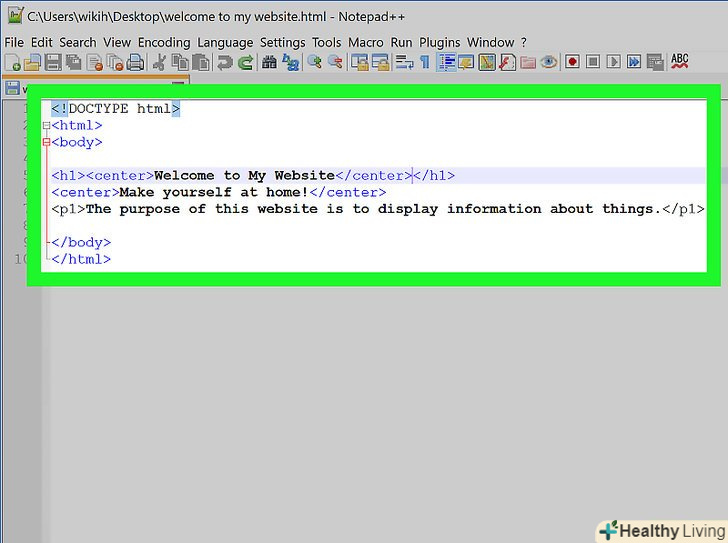The width and height of the screenshot is (728, 543).
Task: Toggle synchronize horizontal scrolling
Action: (x=380, y=62)
